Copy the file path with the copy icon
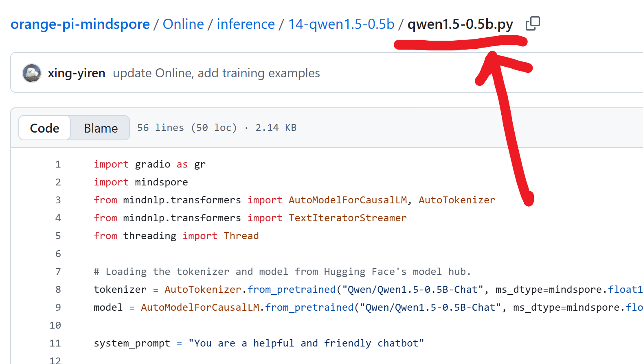This screenshot has height=364, width=643. 533,24
